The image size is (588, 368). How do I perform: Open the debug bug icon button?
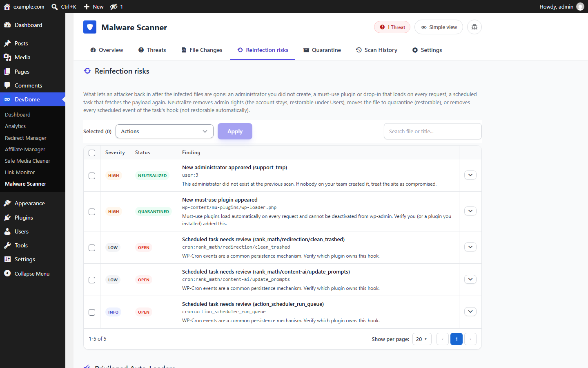pos(474,27)
